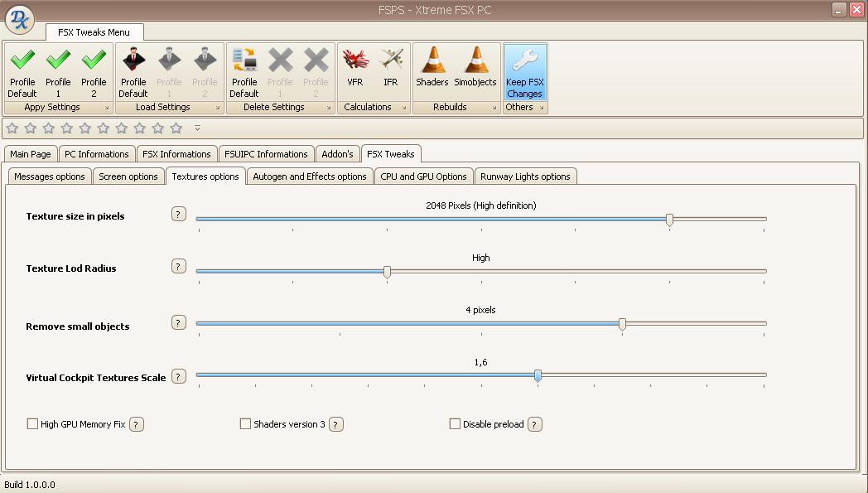868x493 pixels.
Task: Expand the Others group launcher
Action: (x=542, y=108)
